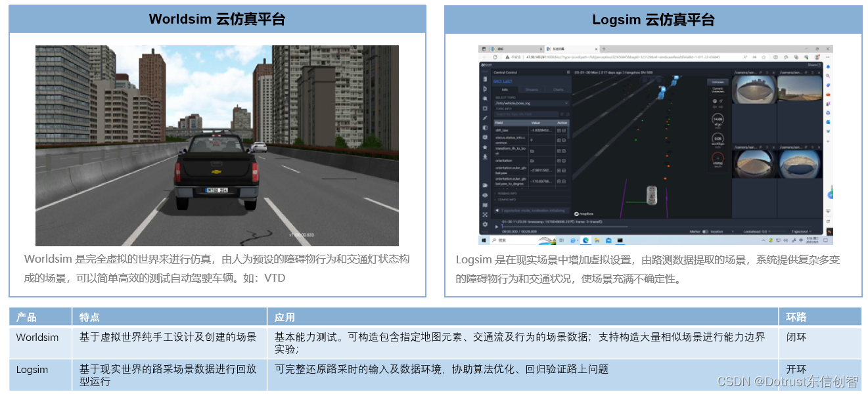Open the map icon in Logsim's lower sidebar
This screenshot has height=394, width=868.
tap(485, 205)
